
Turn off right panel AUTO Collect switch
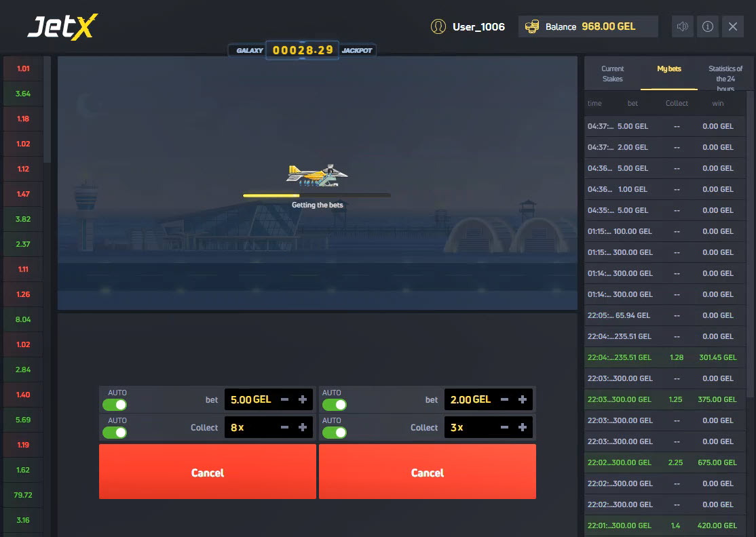tap(335, 433)
